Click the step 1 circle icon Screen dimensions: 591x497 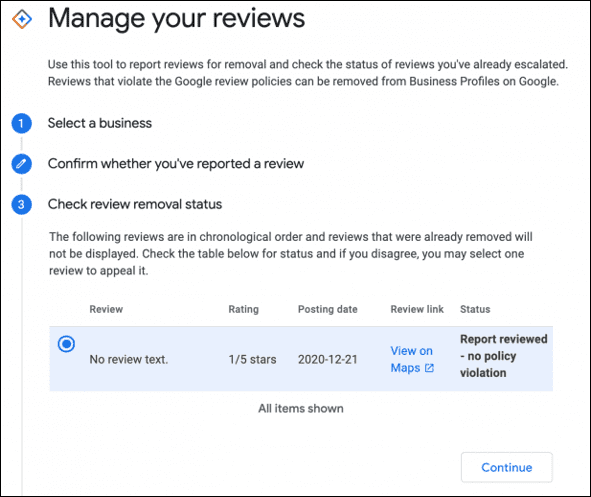pyautogui.click(x=21, y=123)
